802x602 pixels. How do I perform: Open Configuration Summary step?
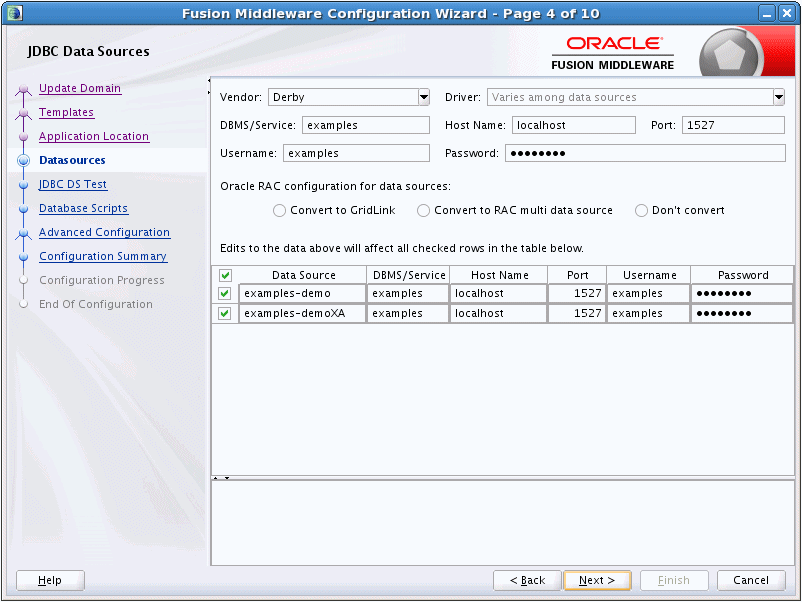[x=103, y=257]
